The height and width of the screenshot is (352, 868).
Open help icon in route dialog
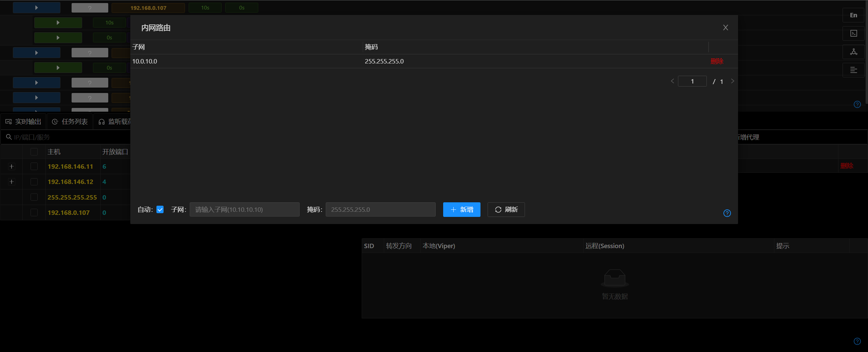click(727, 213)
